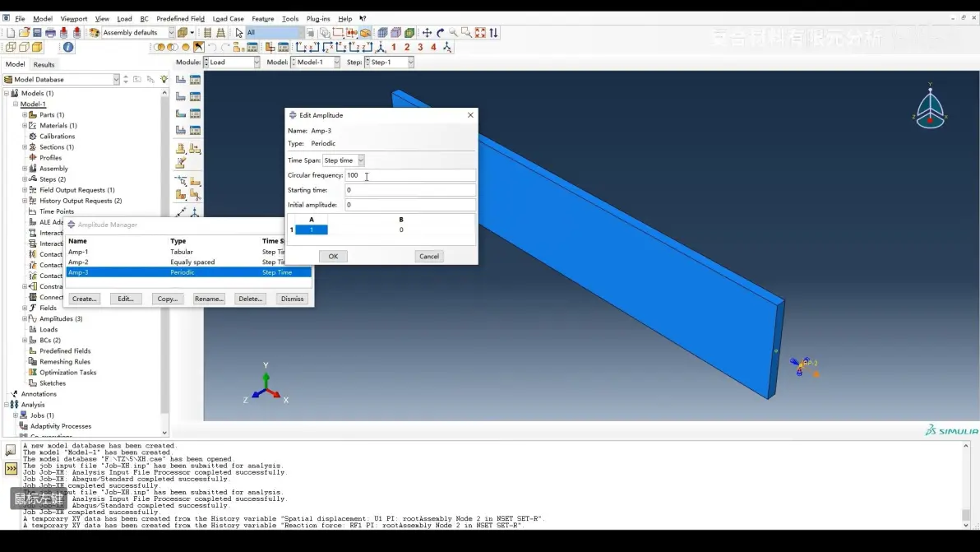
Task: Switch to kernel command line interface icon
Action: 12,468
